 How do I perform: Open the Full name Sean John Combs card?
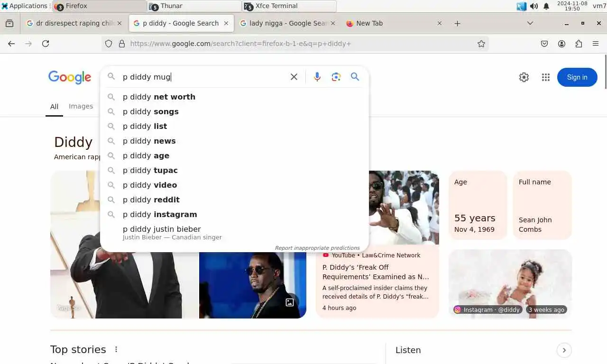point(543,205)
